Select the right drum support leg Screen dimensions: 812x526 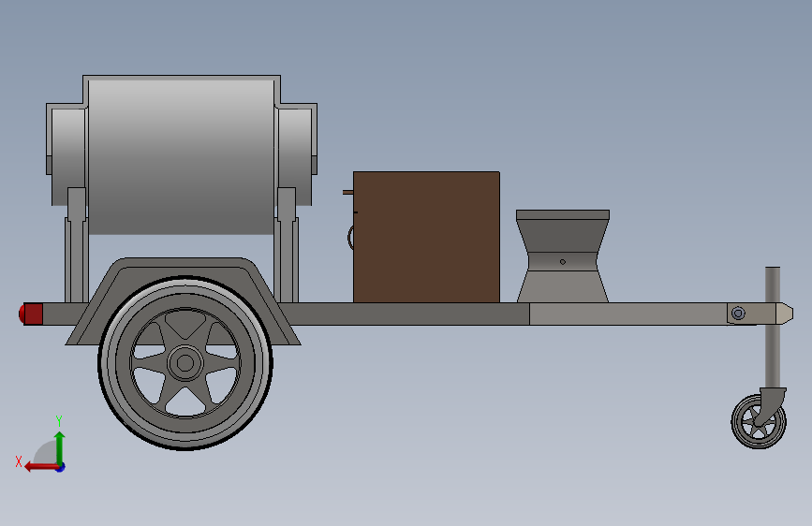point(287,245)
